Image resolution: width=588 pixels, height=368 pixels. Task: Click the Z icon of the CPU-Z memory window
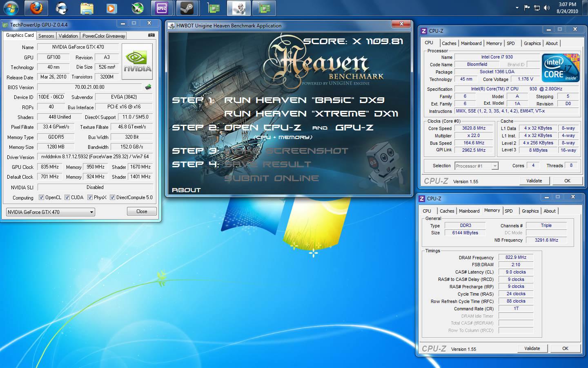422,198
